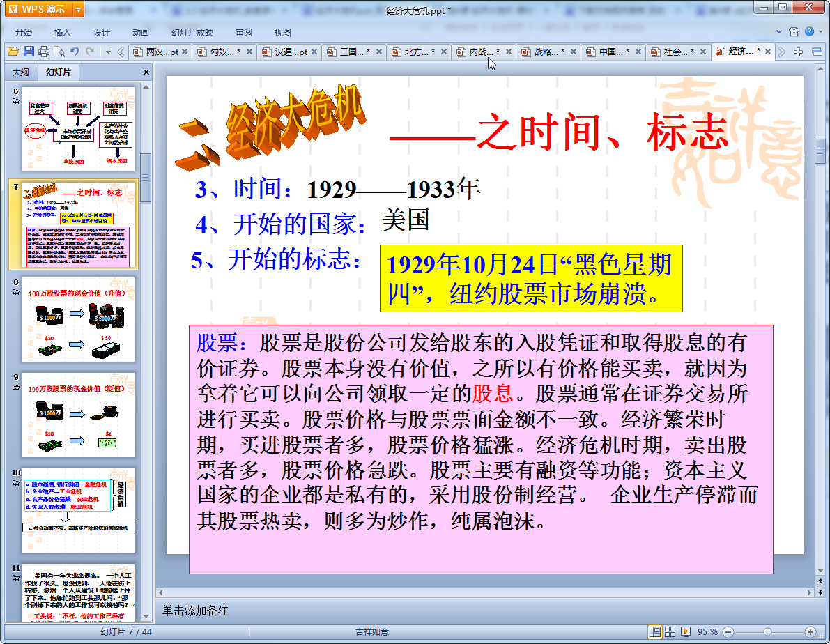The height and width of the screenshot is (644, 830).
Task: Close the 匈奴... document tab
Action: (249, 52)
